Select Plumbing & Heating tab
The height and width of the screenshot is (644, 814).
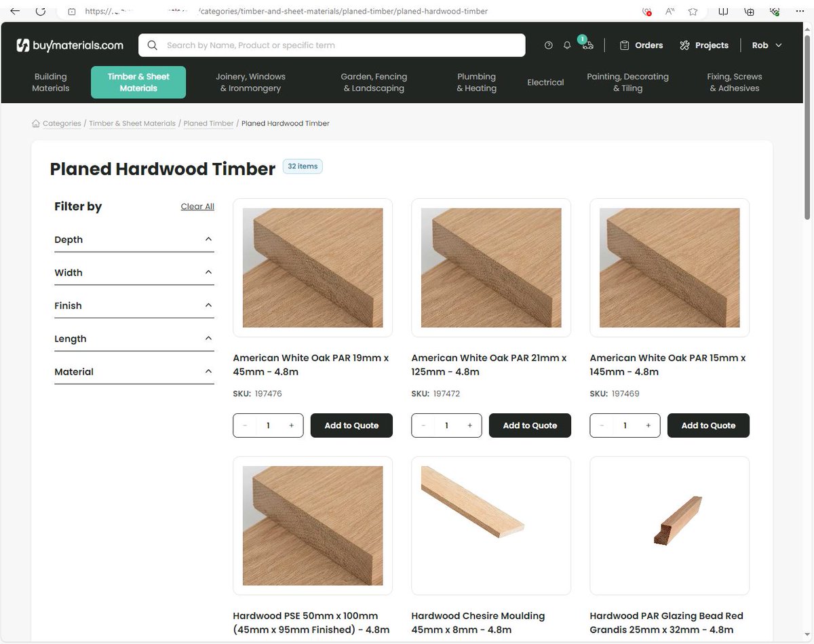click(476, 82)
